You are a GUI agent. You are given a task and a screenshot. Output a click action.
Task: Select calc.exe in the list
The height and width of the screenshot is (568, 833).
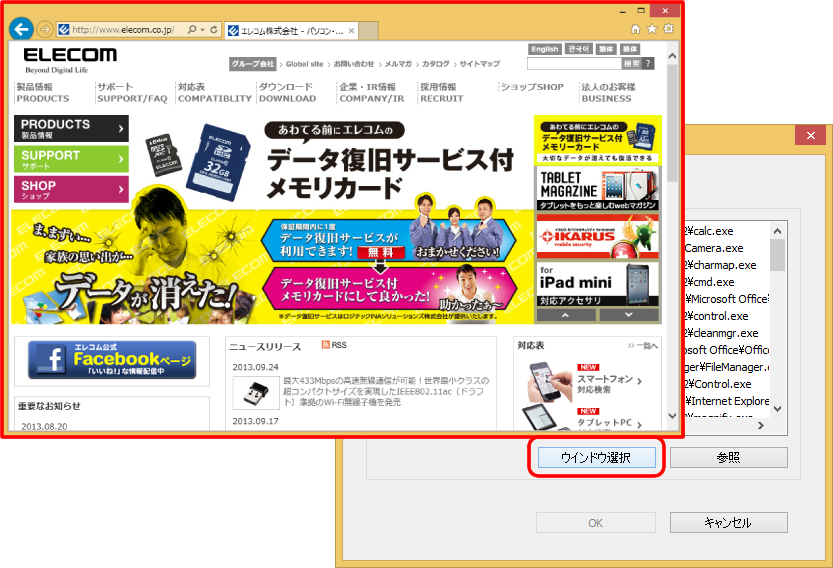point(710,231)
